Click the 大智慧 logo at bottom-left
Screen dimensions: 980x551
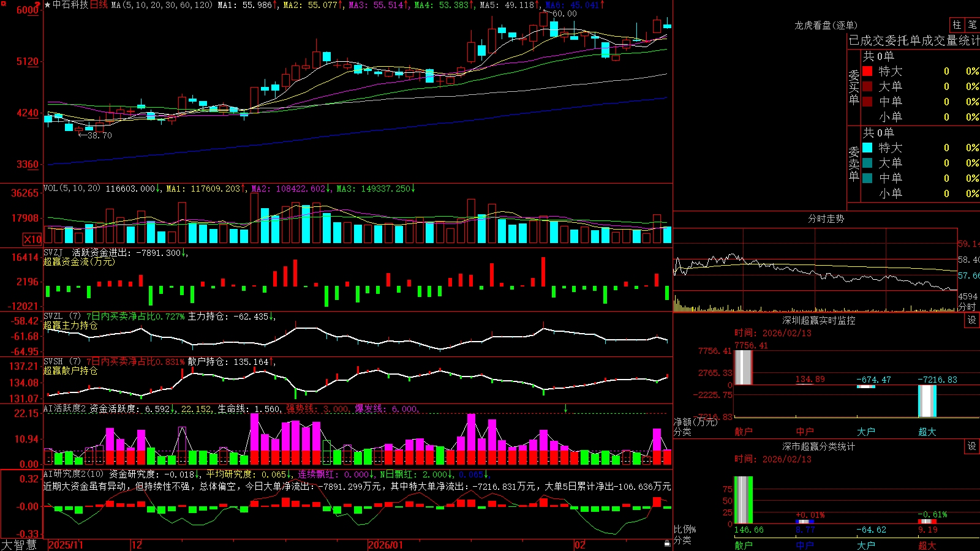[x=19, y=544]
